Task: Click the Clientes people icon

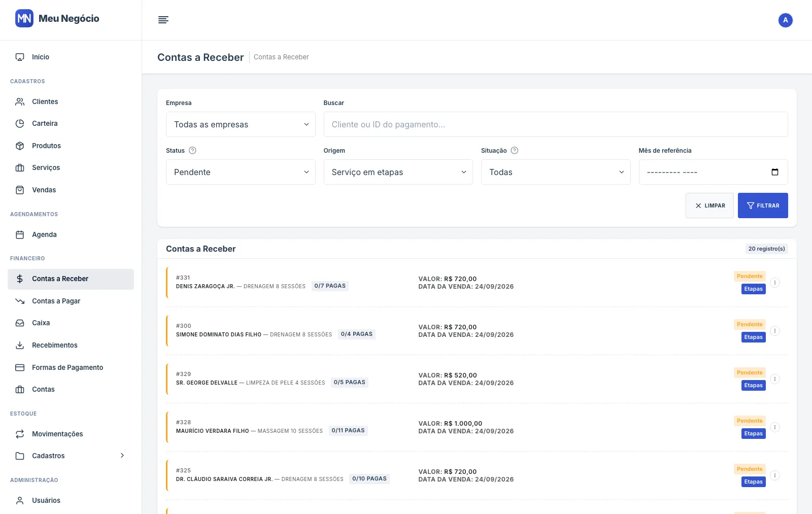Action: point(20,101)
